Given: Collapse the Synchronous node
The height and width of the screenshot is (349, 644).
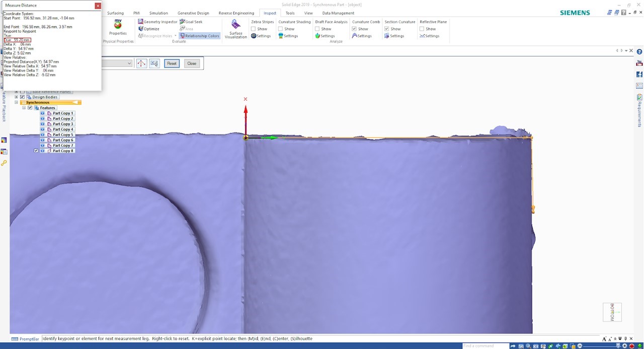Looking at the screenshot, I should [16, 102].
